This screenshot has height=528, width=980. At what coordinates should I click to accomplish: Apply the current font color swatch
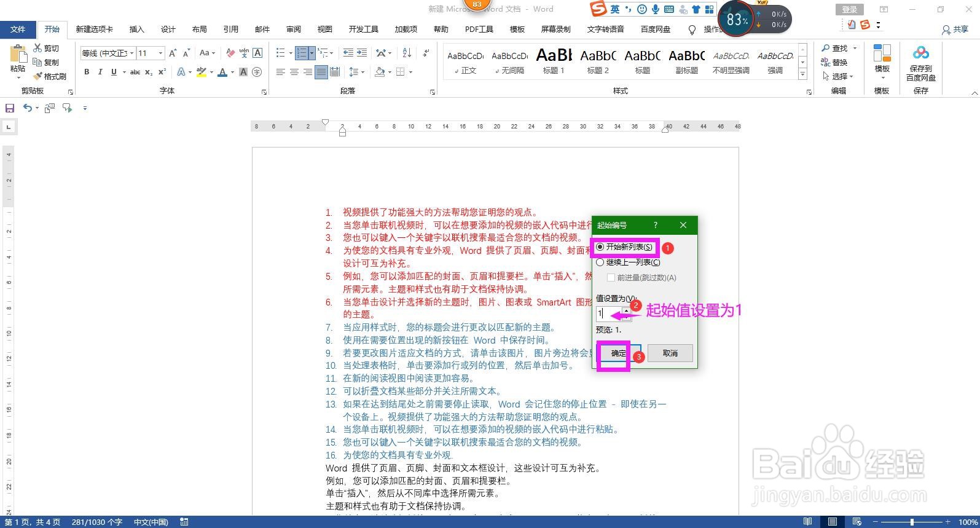[222, 72]
